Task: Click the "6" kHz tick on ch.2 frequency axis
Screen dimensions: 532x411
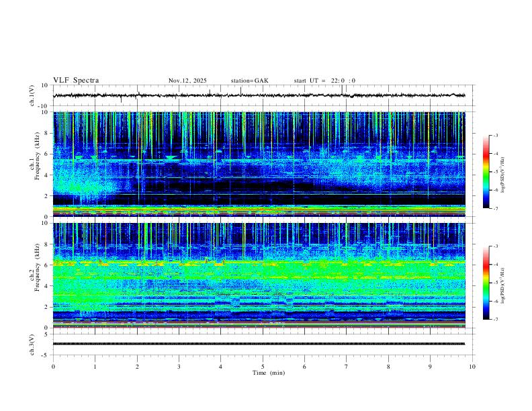Action: coord(47,265)
